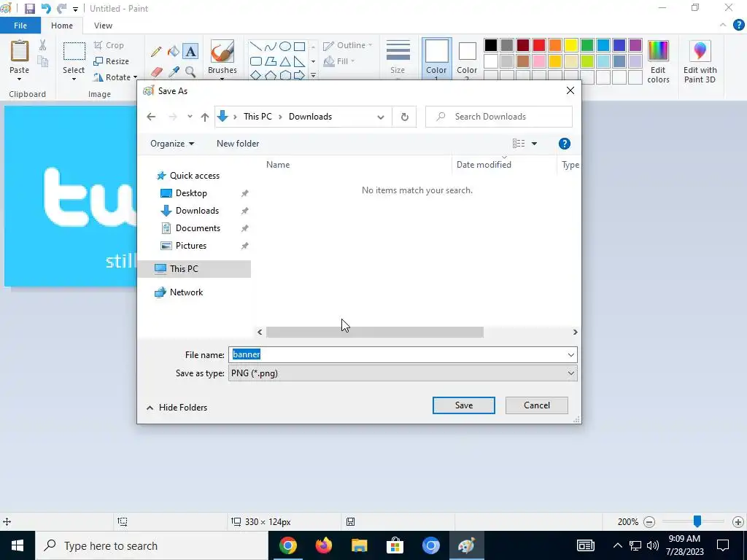The height and width of the screenshot is (560, 747).
Task: Click the Refresh button in Save As
Action: [x=404, y=117]
